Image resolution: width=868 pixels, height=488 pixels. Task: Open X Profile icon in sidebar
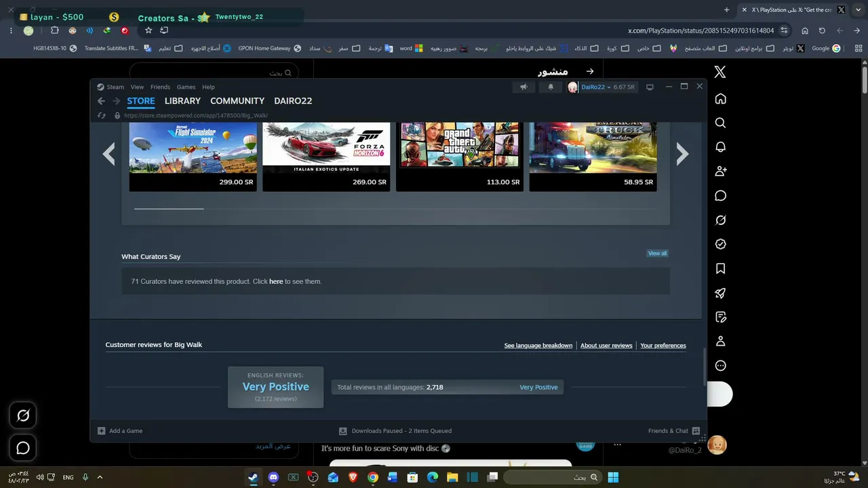[720, 341]
